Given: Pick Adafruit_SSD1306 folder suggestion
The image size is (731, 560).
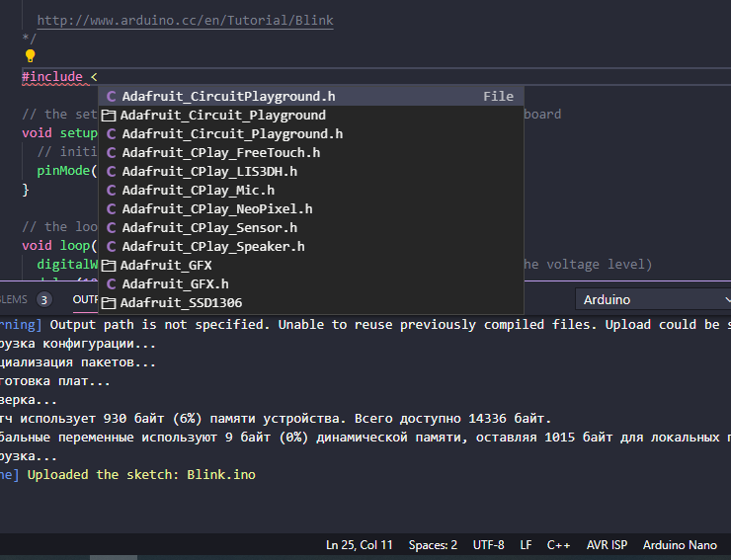Looking at the screenshot, I should pos(311,302).
